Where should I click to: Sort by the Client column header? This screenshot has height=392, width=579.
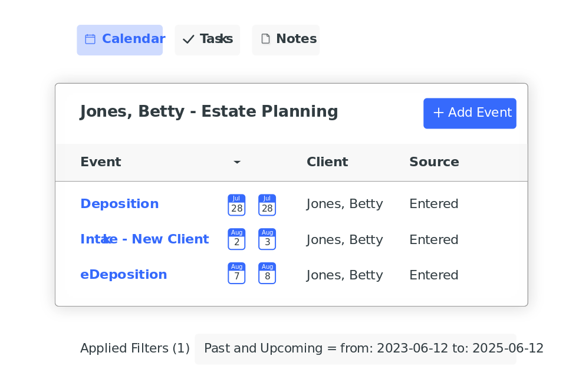(x=327, y=162)
